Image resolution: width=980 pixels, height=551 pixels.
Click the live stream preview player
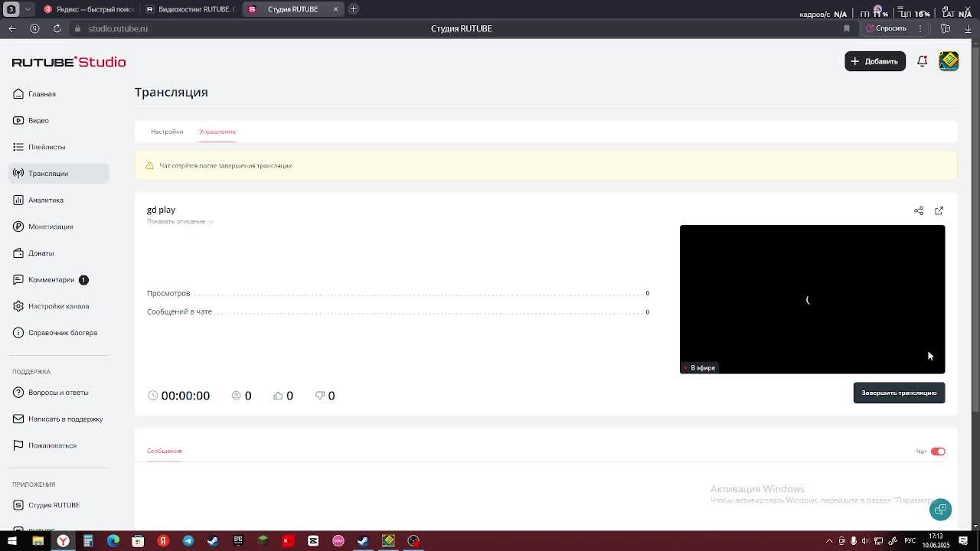812,299
